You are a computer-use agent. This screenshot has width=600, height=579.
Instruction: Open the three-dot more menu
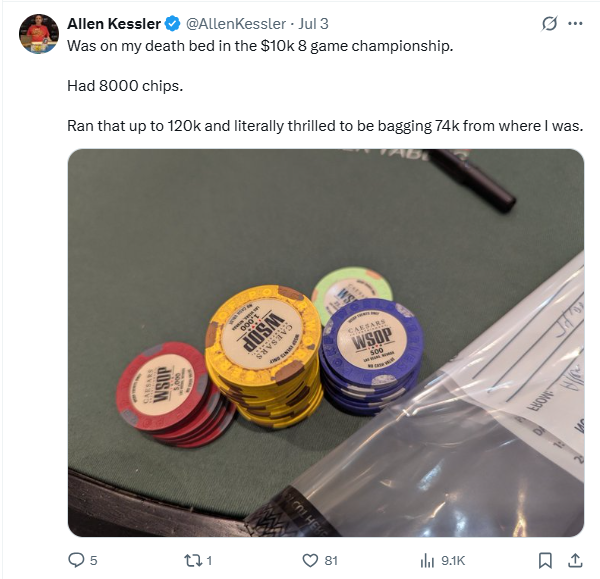(x=575, y=24)
